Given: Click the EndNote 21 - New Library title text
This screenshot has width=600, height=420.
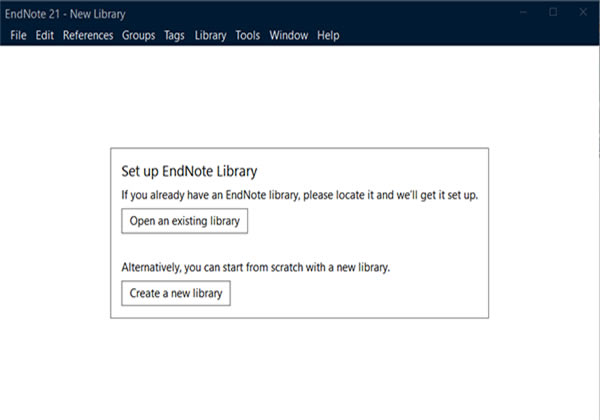Looking at the screenshot, I should click(58, 13).
